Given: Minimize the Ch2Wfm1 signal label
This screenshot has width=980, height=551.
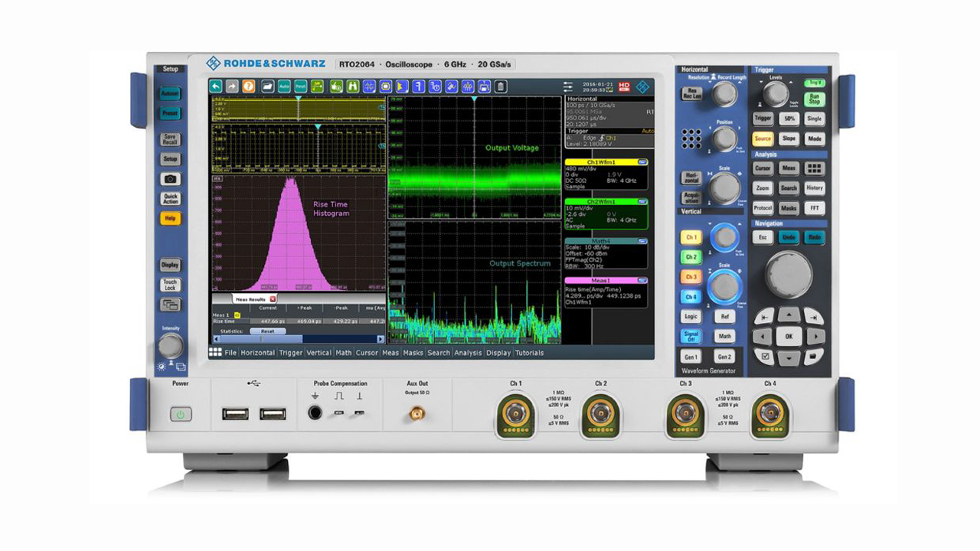Looking at the screenshot, I should coord(642,201).
